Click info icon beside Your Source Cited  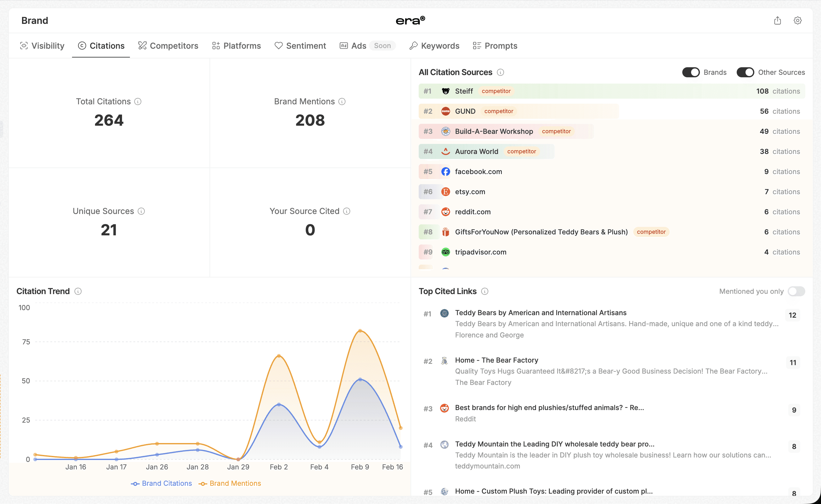point(347,211)
